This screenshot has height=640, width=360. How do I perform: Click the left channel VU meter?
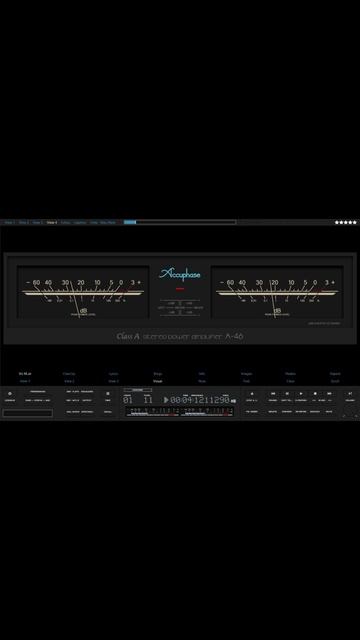coord(83,292)
